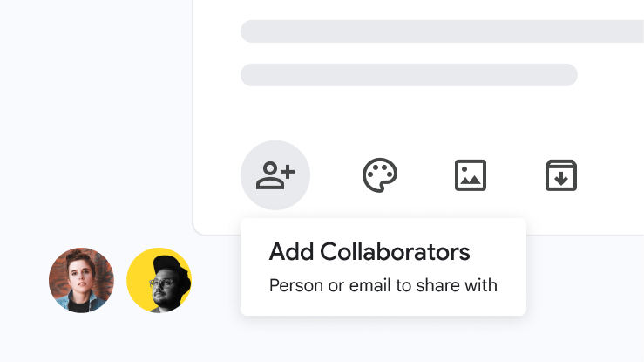Click the blank area below the tooltip
Image resolution: width=644 pixels, height=362 pixels.
tap(383, 340)
